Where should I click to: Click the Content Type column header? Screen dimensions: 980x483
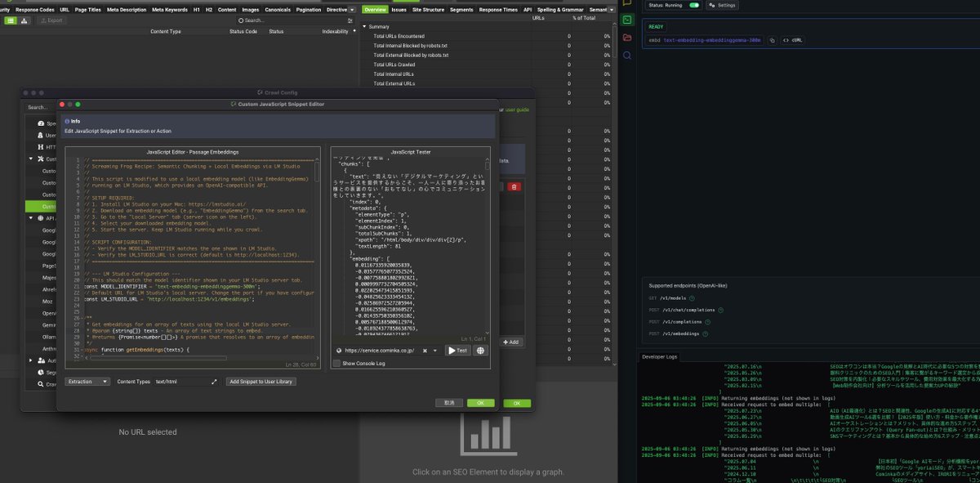click(x=166, y=31)
